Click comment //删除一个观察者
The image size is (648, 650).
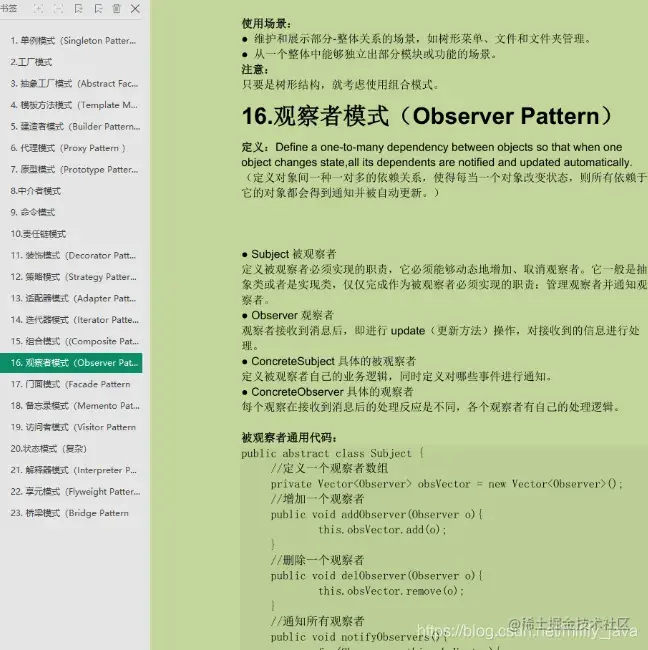pyautogui.click(x=318, y=560)
